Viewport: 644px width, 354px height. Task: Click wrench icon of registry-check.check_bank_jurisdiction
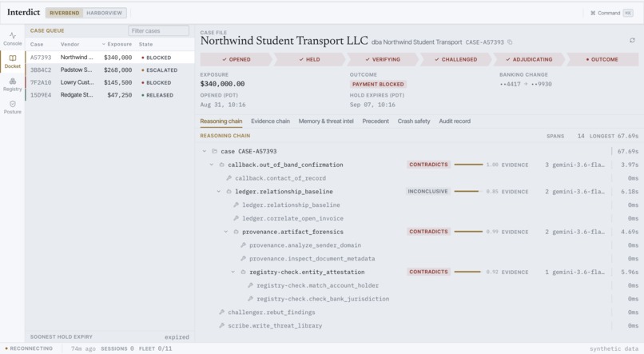pos(251,299)
